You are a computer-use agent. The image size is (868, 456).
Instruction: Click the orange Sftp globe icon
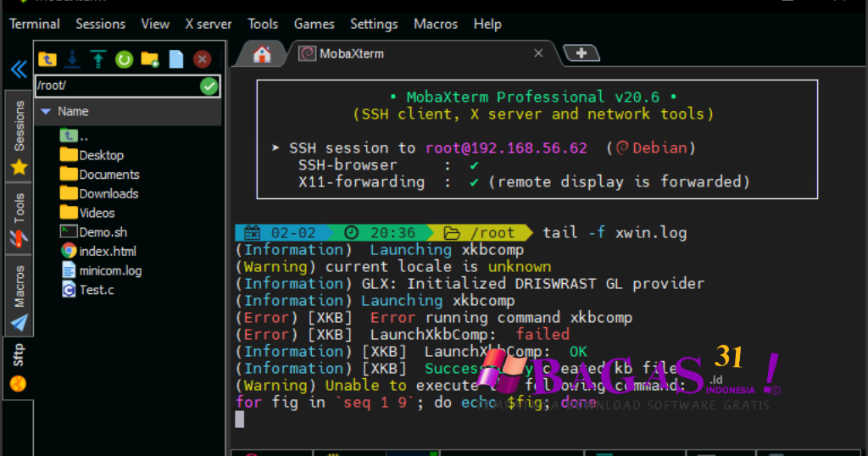click(19, 383)
